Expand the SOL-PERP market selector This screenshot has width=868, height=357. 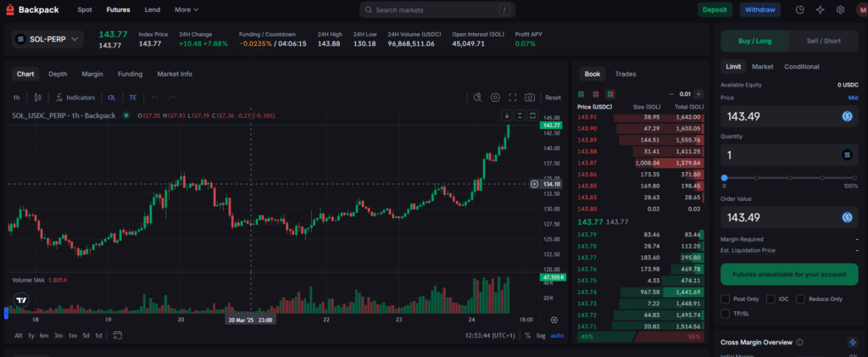coord(47,39)
